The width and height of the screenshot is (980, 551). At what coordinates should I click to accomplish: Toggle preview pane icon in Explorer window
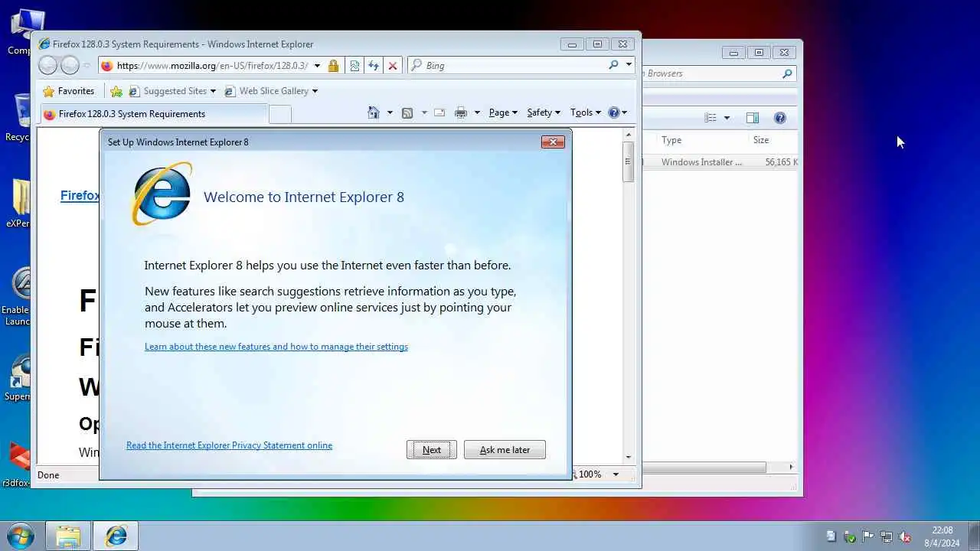pos(753,118)
